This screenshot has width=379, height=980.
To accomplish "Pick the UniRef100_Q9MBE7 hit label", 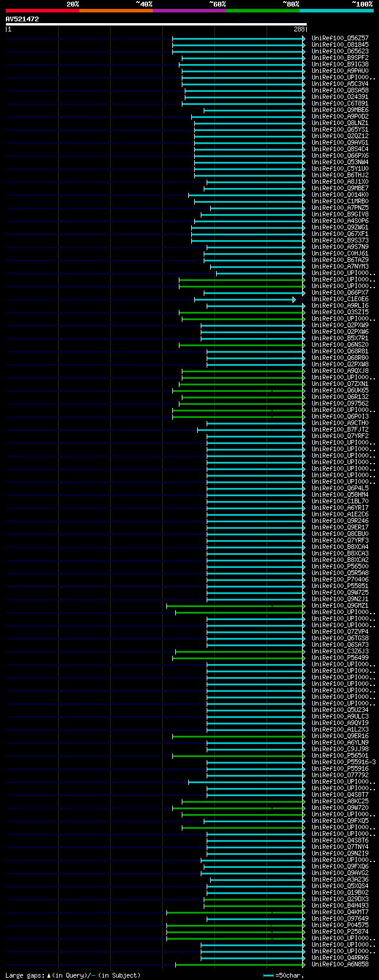I will 340,188.
